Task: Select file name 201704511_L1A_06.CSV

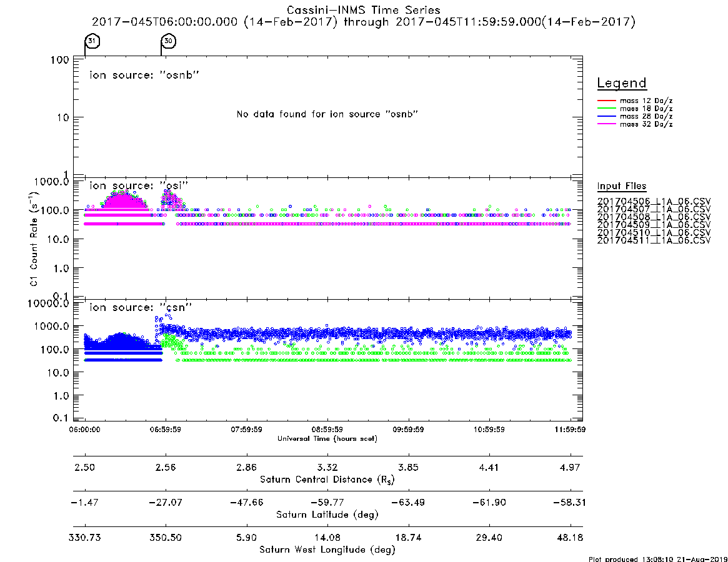Action: pyautogui.click(x=654, y=240)
